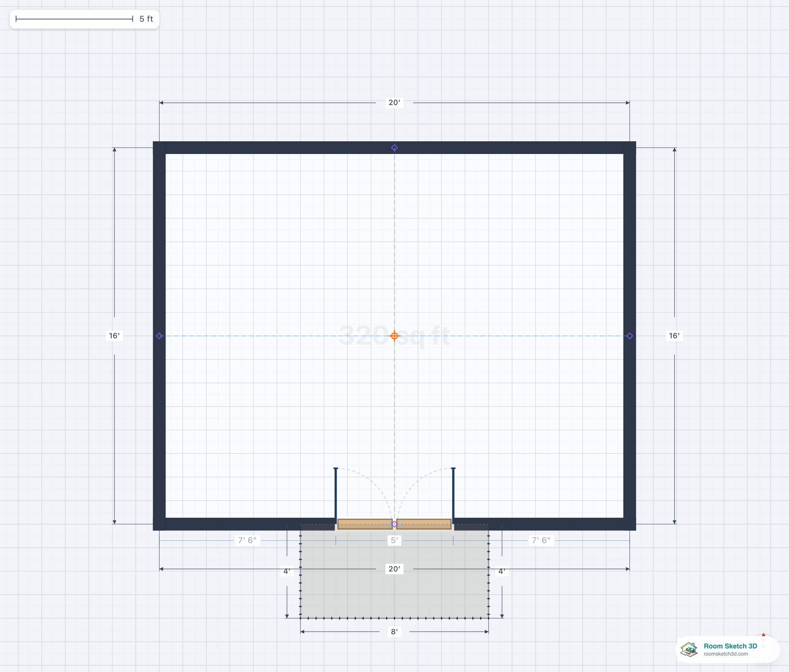Select the purple diamond handle on the left wall
This screenshot has width=789, height=672.
pos(160,336)
